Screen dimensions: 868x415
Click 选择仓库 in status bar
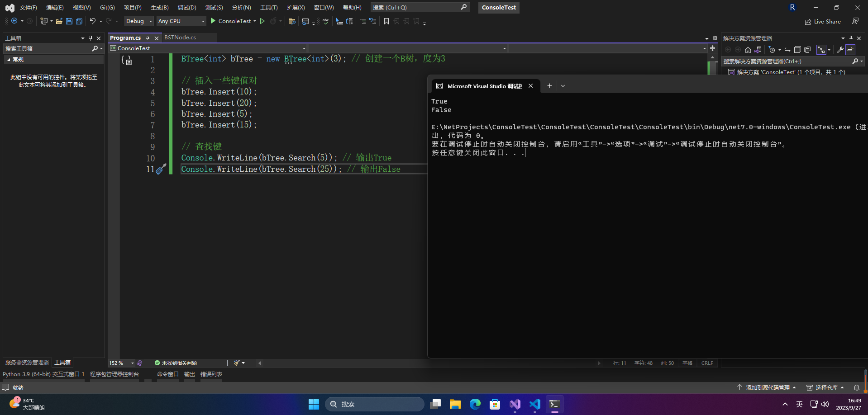coord(825,388)
